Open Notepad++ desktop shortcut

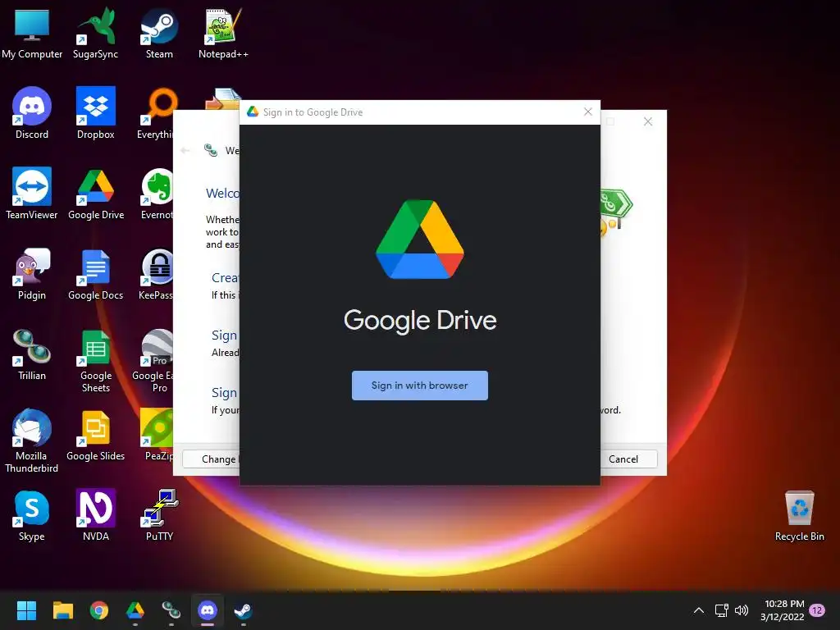click(x=223, y=33)
